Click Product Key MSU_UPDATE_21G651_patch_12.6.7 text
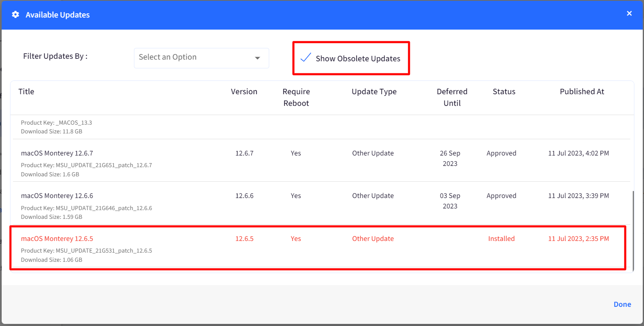 click(x=86, y=165)
